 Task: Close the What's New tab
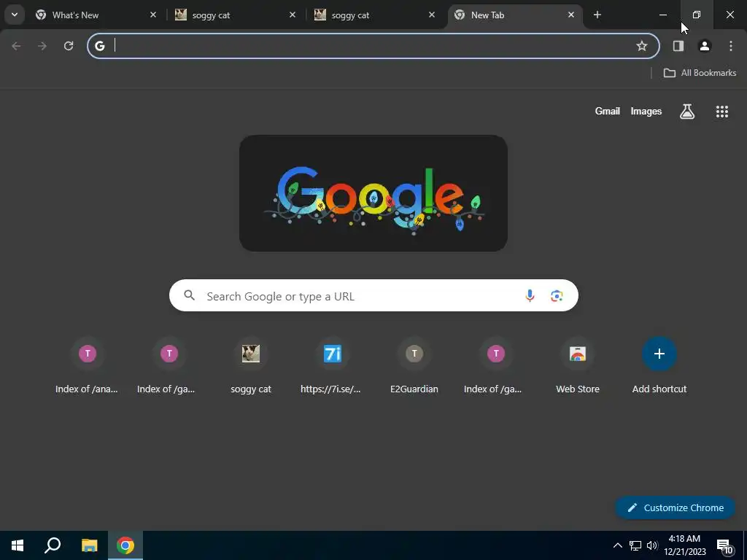click(153, 15)
